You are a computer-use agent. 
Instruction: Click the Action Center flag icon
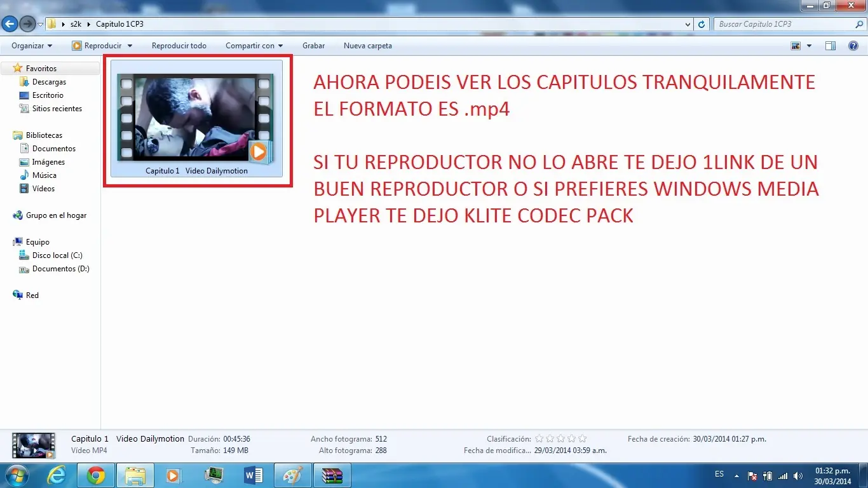[752, 475]
